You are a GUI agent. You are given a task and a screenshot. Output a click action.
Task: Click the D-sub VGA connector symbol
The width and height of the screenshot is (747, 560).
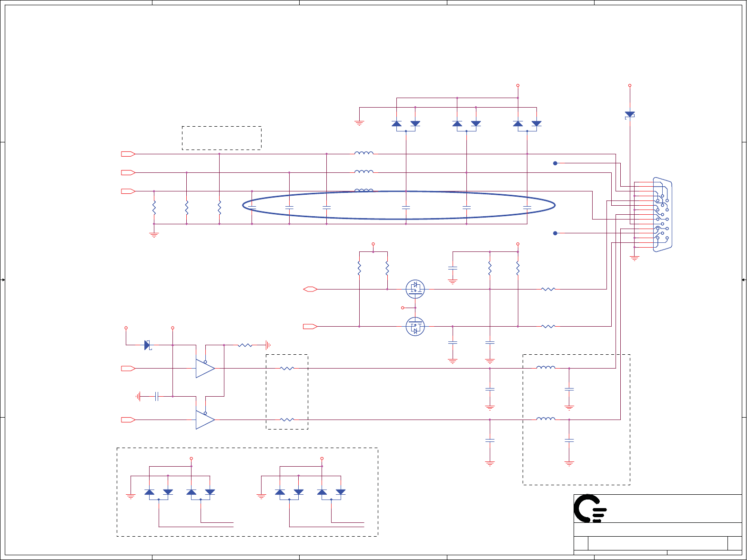point(662,214)
